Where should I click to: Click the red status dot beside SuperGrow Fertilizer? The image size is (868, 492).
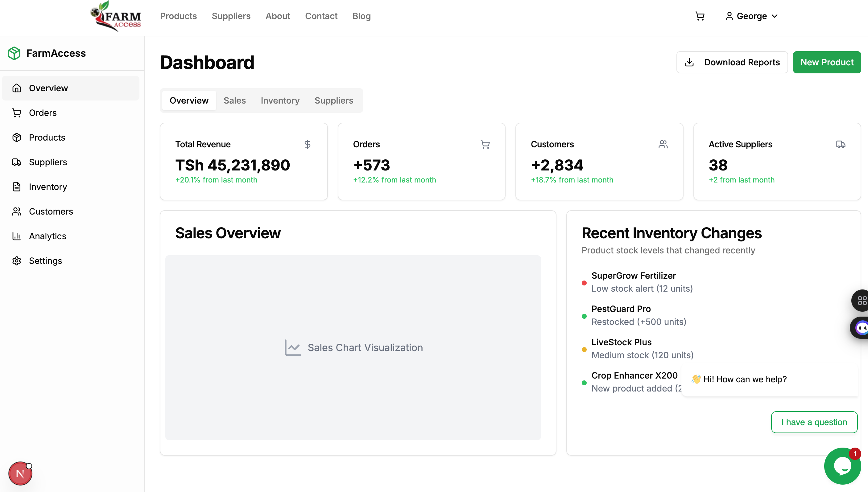[584, 283]
